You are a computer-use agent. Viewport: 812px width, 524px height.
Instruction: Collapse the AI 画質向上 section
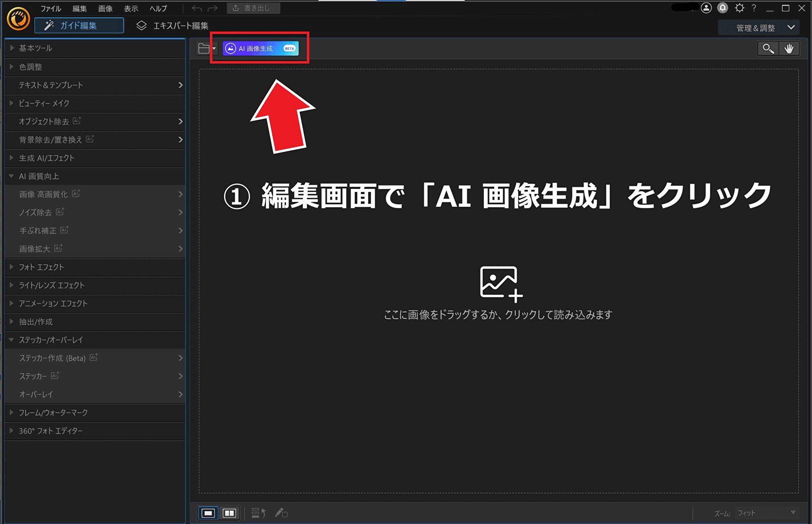pos(39,176)
